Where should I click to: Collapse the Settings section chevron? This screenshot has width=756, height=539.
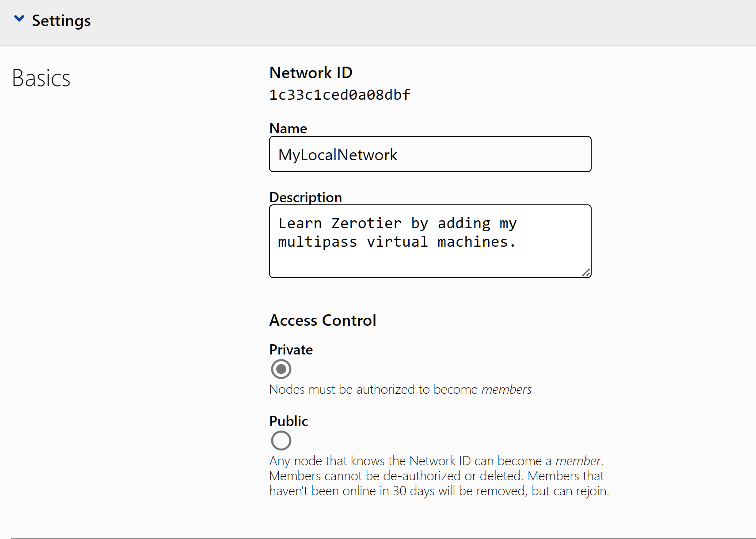[19, 19]
